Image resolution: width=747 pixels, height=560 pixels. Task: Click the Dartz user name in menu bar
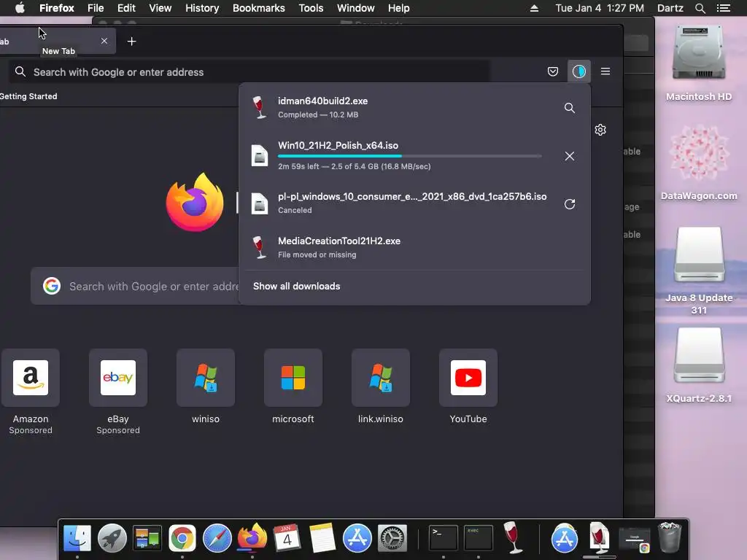(x=670, y=8)
